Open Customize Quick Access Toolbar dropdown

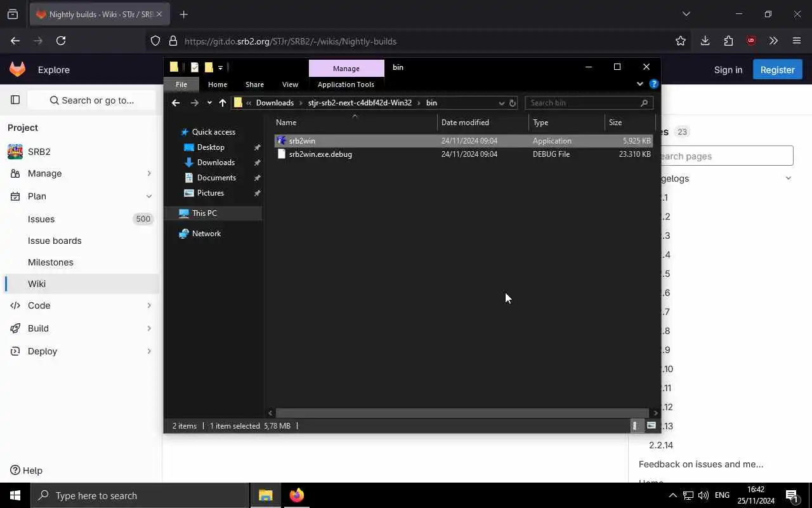click(220, 67)
